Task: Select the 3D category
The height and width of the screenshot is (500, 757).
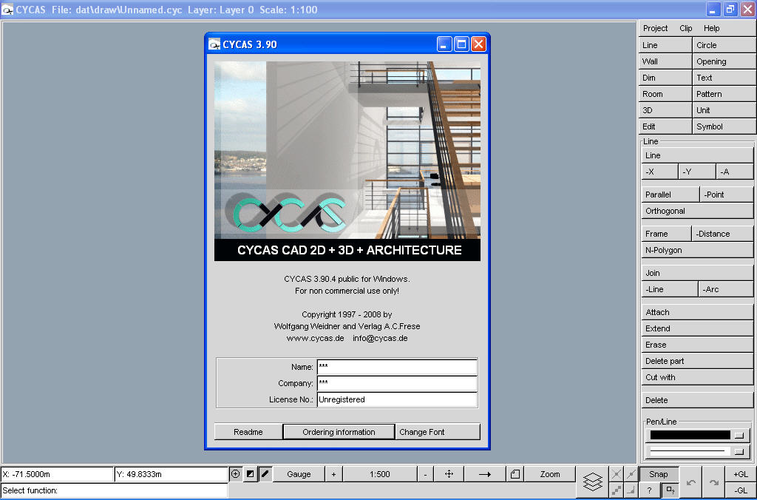Action: point(665,110)
